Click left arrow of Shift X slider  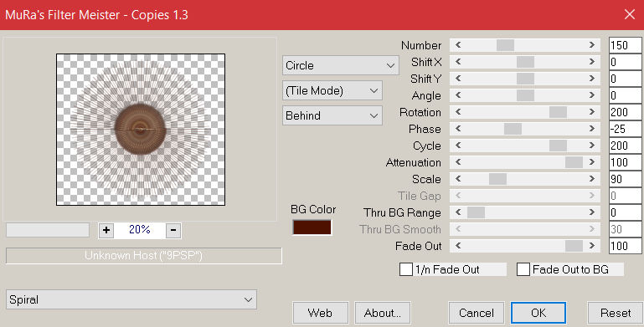click(458, 62)
